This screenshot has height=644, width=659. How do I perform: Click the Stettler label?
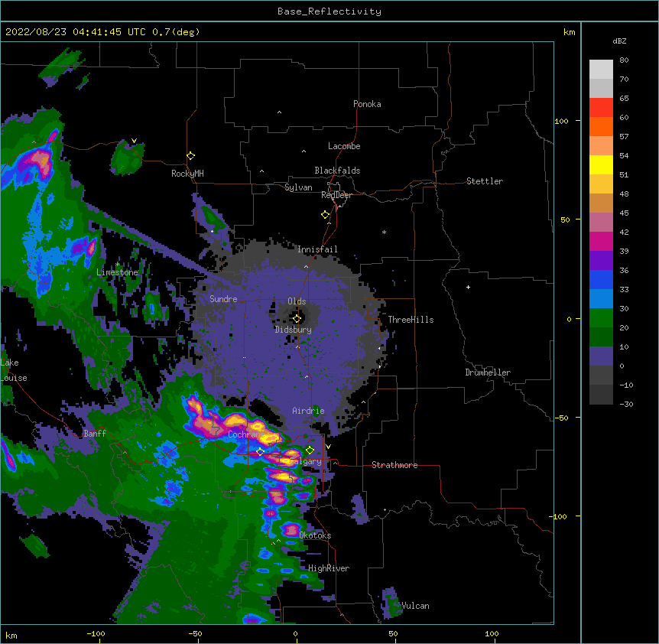pyautogui.click(x=485, y=181)
